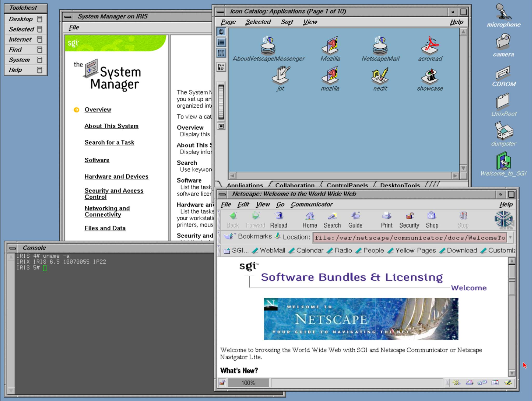This screenshot has height=401, width=532.
Task: Expand the Location URL history dropdown arrow
Action: point(510,237)
